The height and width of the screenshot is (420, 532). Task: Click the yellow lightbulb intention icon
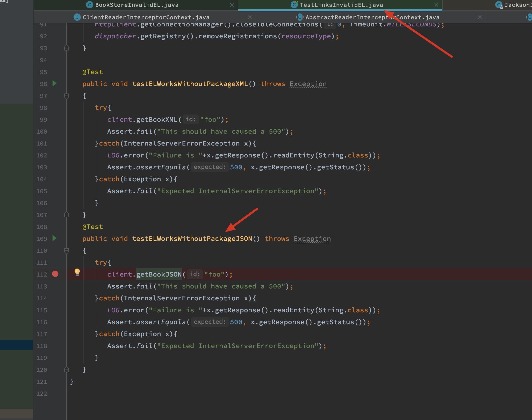point(77,272)
